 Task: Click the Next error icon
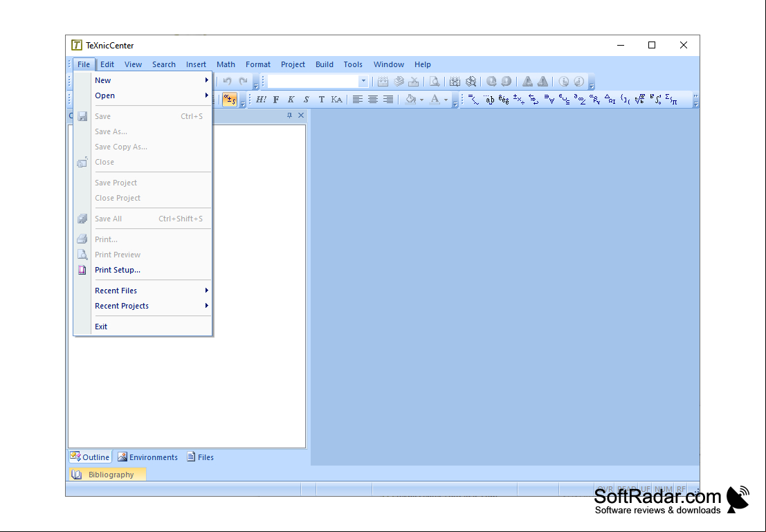coord(491,82)
